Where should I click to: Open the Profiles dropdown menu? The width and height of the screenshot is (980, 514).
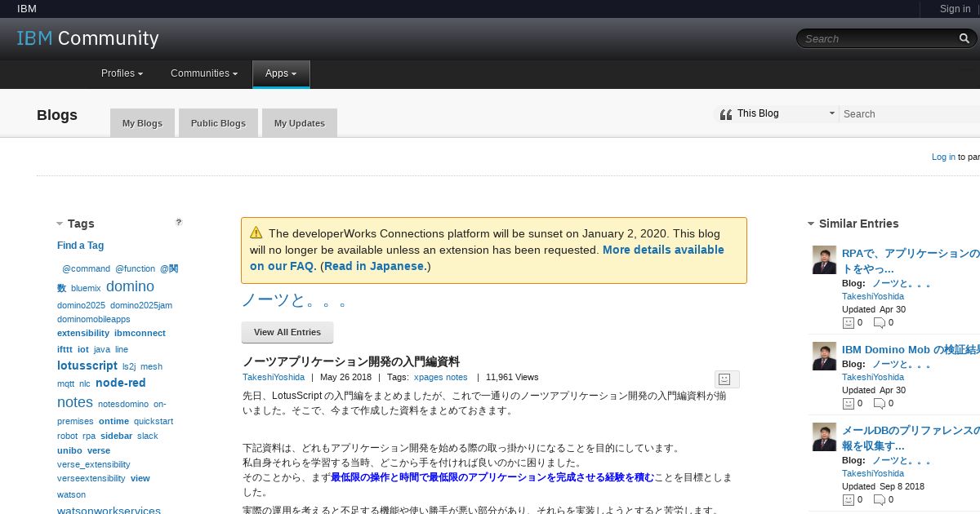(x=122, y=73)
